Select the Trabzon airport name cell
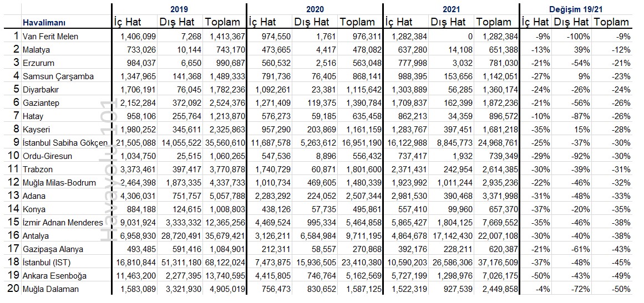The width and height of the screenshot is (644, 303). [x=38, y=170]
